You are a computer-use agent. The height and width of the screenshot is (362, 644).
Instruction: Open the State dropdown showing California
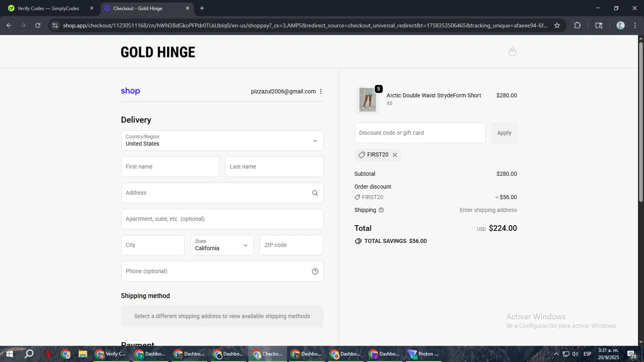pyautogui.click(x=222, y=245)
